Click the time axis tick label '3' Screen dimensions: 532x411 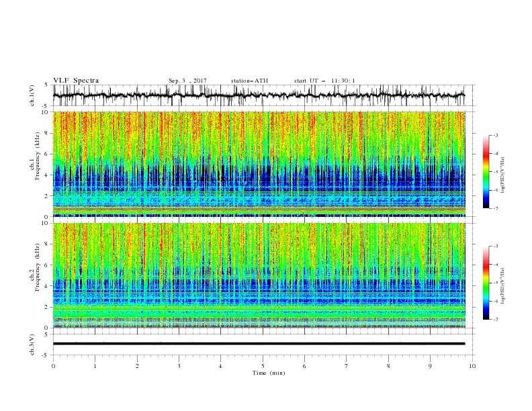179,366
